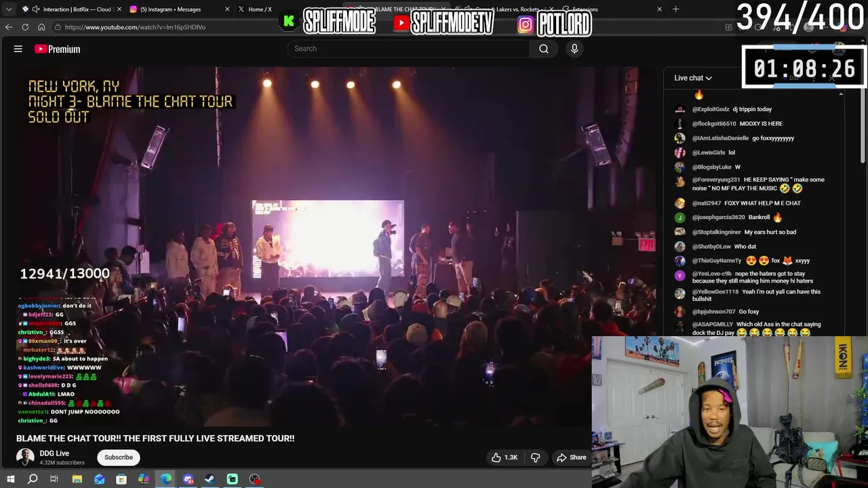
Task: Subscribe to DDG Live
Action: pyautogui.click(x=119, y=457)
